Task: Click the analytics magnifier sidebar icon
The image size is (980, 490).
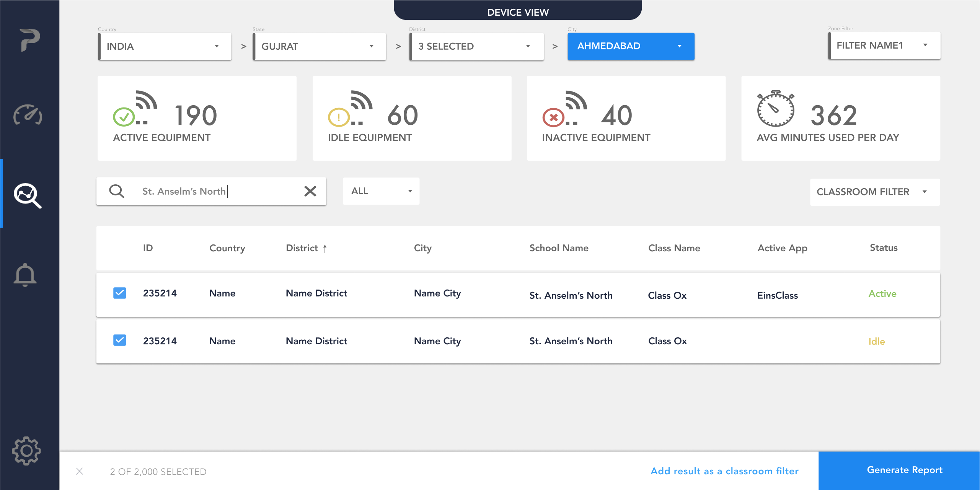Action: [28, 195]
